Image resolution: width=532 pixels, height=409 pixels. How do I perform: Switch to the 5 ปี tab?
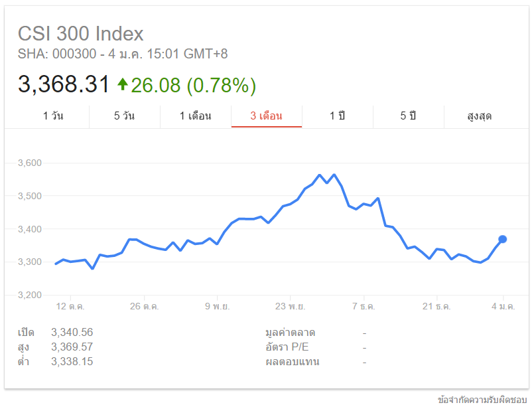coord(408,116)
